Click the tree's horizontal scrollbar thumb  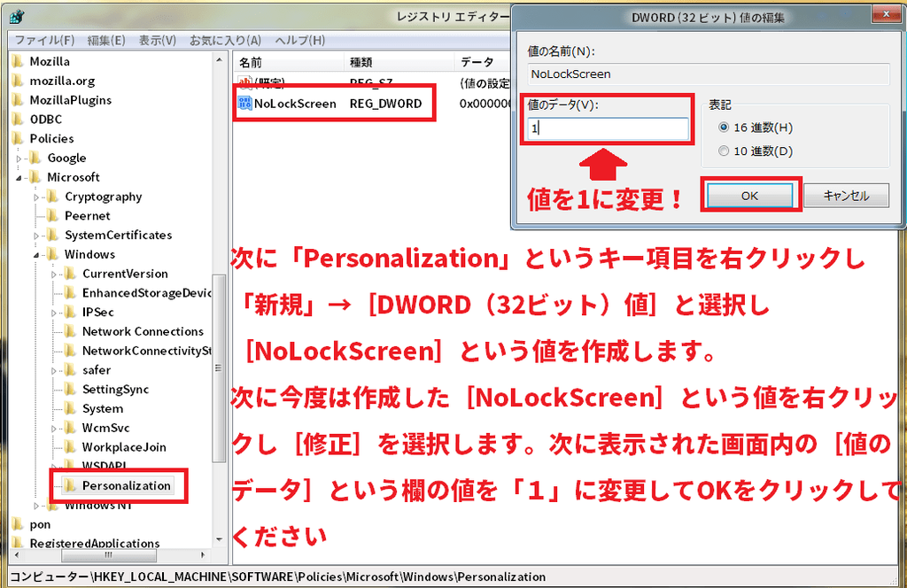pyautogui.click(x=109, y=555)
